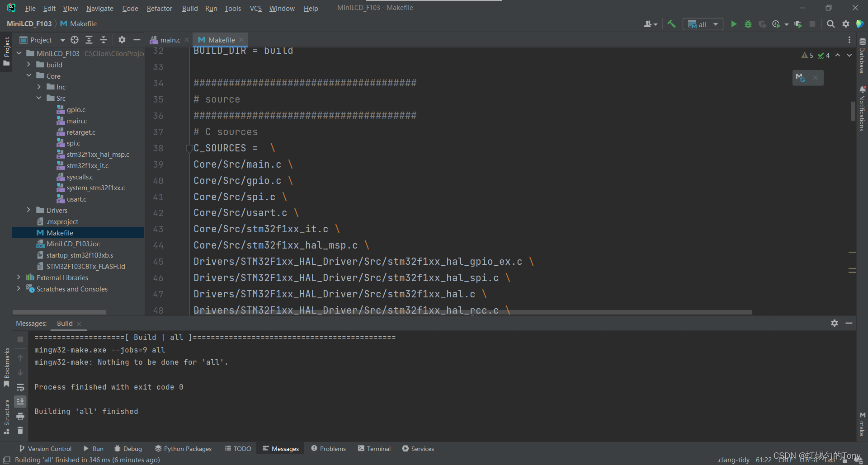The width and height of the screenshot is (868, 465).
Task: Run the 'all' configuration with green play icon
Action: [734, 24]
